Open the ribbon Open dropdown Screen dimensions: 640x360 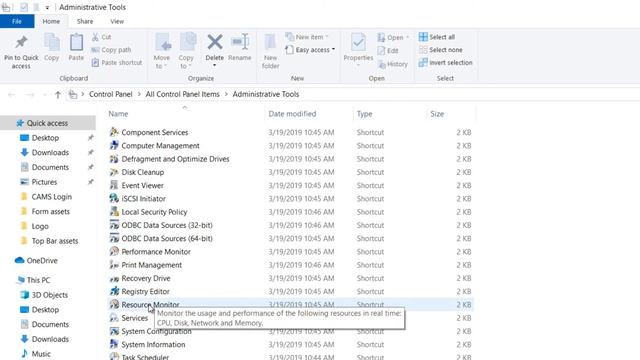tap(393, 38)
